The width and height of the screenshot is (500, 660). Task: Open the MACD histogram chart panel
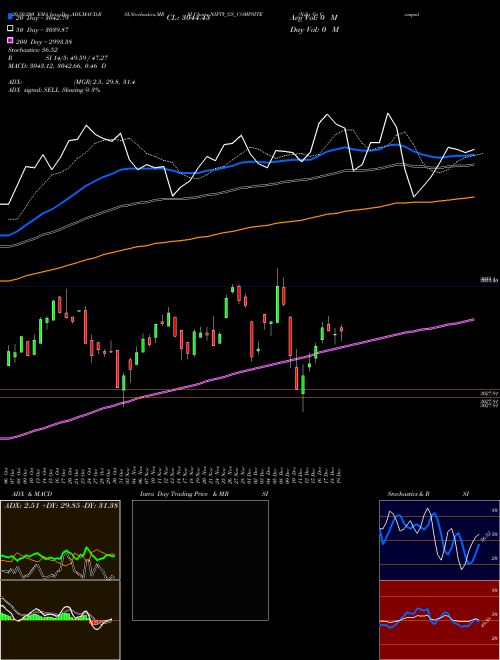point(60,620)
